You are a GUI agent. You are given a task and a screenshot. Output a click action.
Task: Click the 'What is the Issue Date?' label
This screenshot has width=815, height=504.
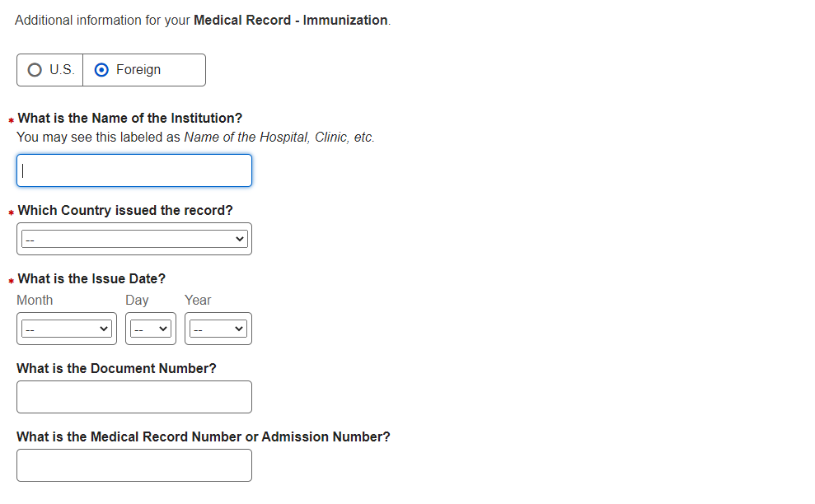[x=91, y=278]
